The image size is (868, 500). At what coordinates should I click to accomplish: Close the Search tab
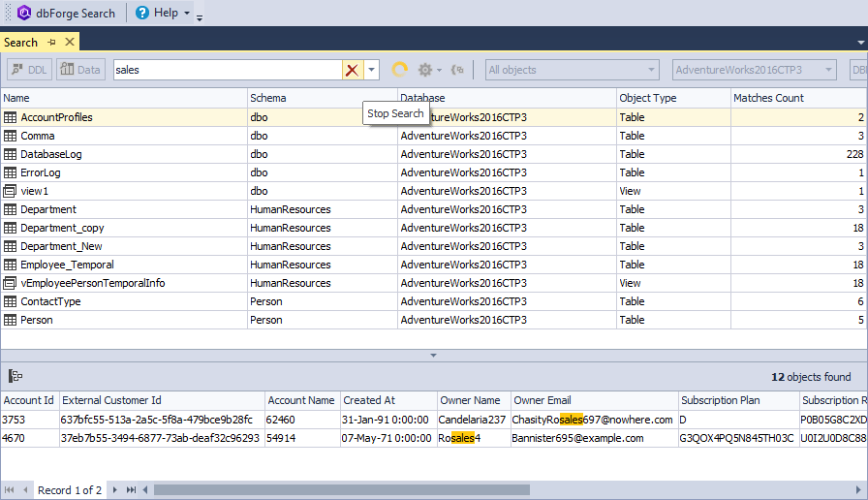(70, 43)
